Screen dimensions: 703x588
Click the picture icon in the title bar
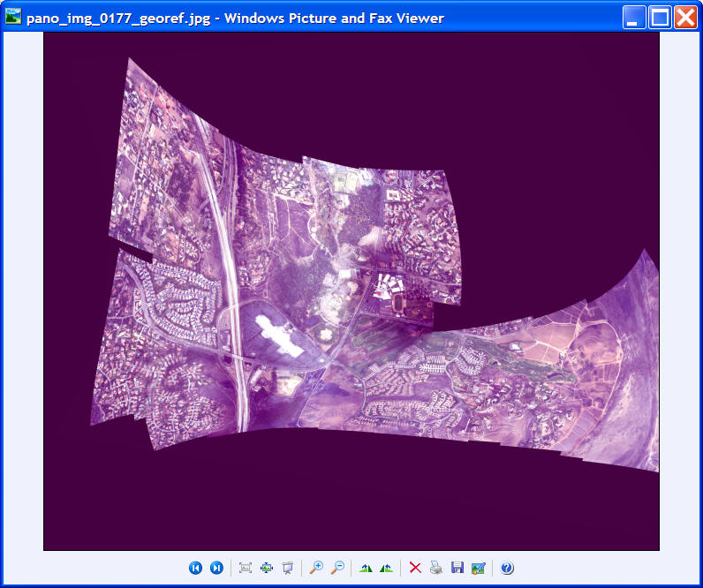(x=13, y=17)
